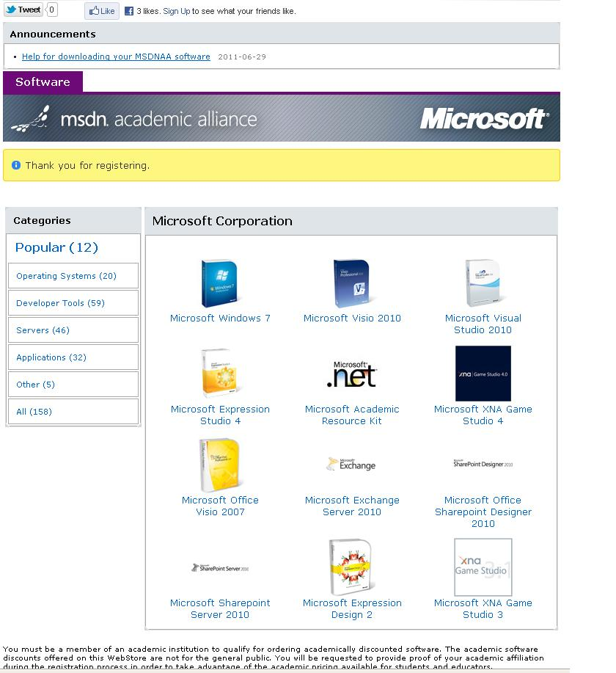Open Help for downloading MSDNAA software link
This screenshot has width=616, height=673.
[116, 57]
